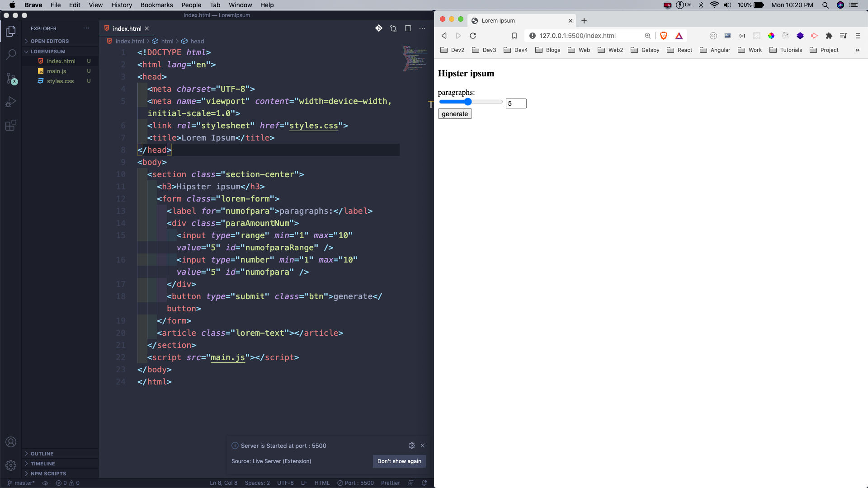Click the generate button on the page
This screenshot has width=868, height=488.
455,114
